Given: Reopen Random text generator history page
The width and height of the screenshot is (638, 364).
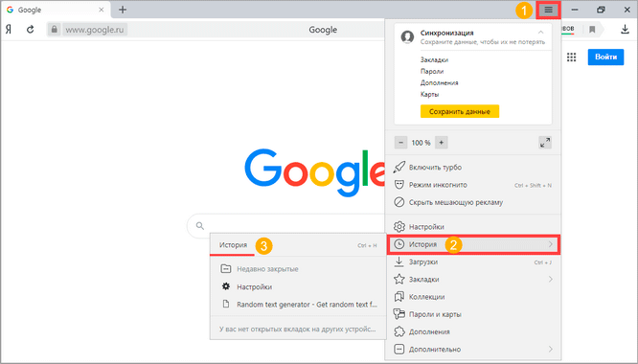Looking at the screenshot, I should pos(298,305).
